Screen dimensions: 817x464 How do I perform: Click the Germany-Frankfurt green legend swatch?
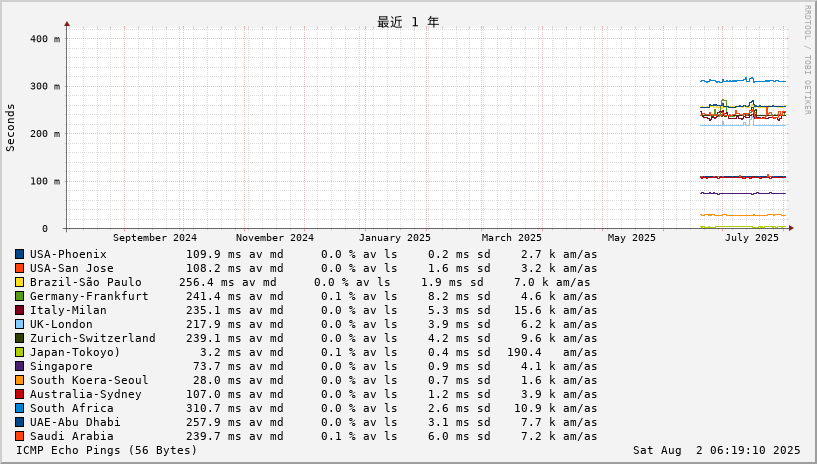(x=19, y=296)
